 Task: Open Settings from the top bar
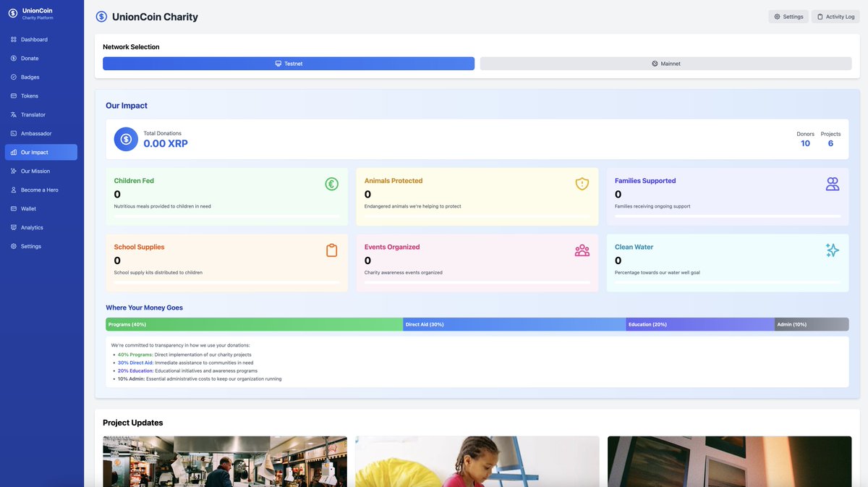[788, 17]
